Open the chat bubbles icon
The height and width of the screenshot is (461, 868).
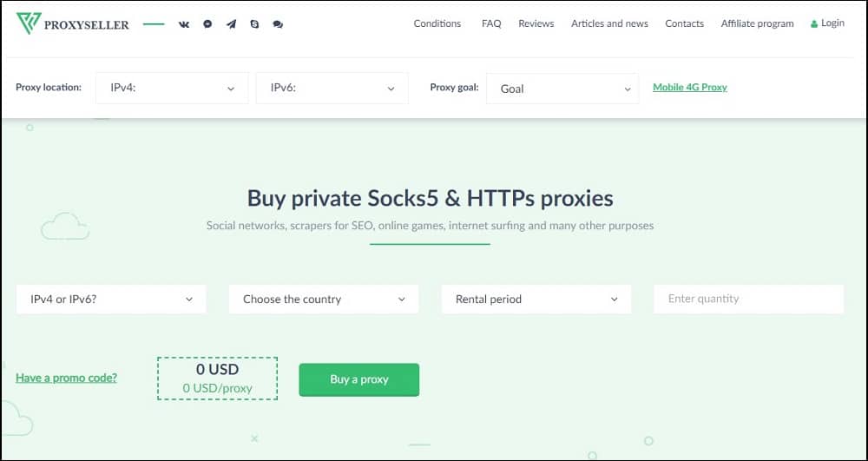pyautogui.click(x=278, y=24)
